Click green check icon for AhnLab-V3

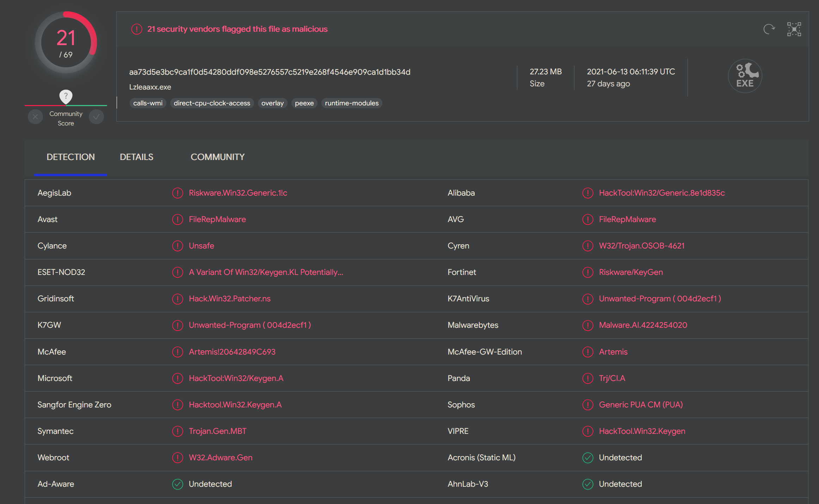588,484
